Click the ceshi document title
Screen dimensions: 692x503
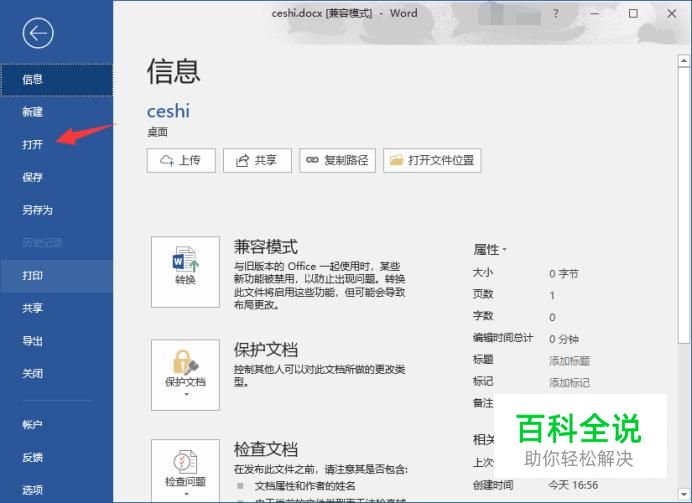point(168,111)
